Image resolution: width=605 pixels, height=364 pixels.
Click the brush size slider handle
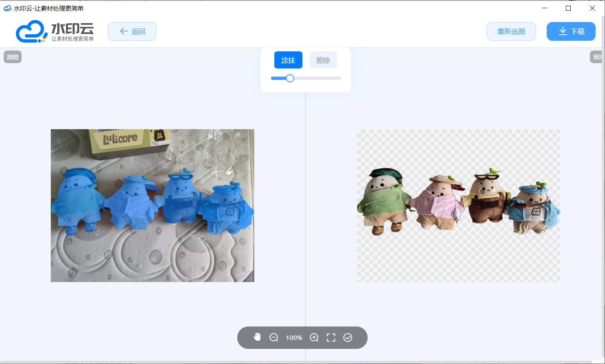tap(290, 78)
